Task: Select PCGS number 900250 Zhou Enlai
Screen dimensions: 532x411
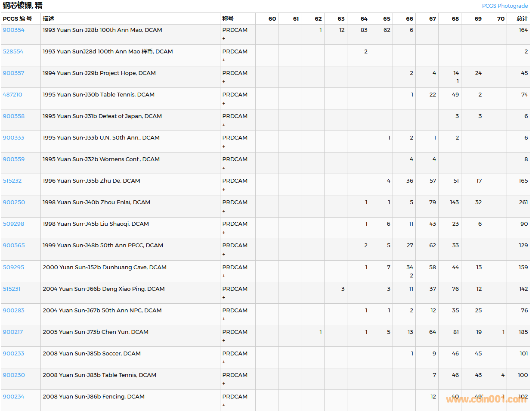Action: [14, 202]
